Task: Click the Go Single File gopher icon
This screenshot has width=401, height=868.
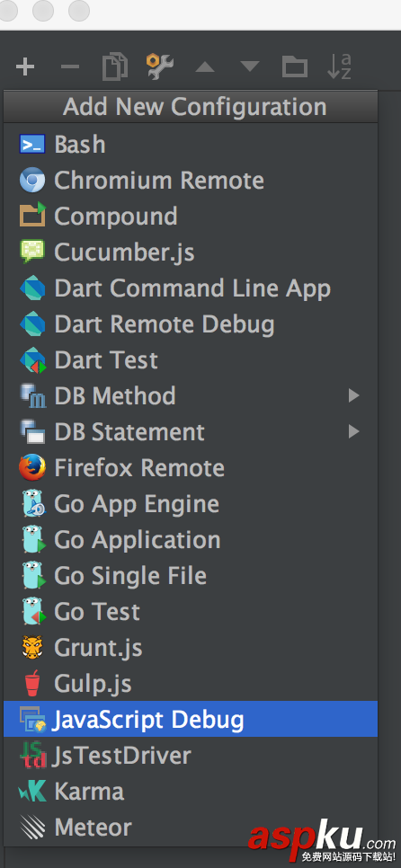Action: pyautogui.click(x=33, y=576)
